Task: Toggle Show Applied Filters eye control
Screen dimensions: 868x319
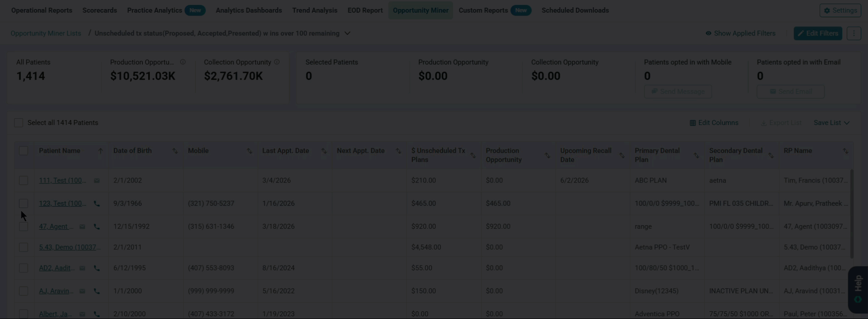Action: 741,33
